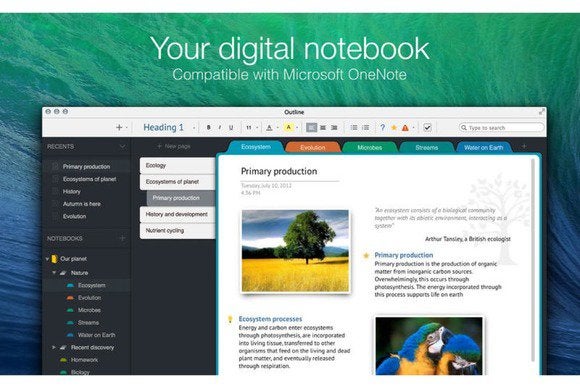
Task: Switch to the Evolution tab
Action: [x=313, y=148]
